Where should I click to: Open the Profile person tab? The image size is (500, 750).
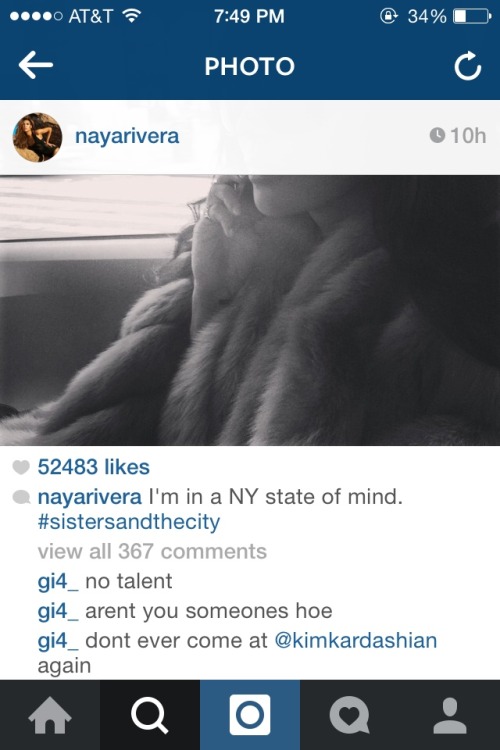click(450, 715)
